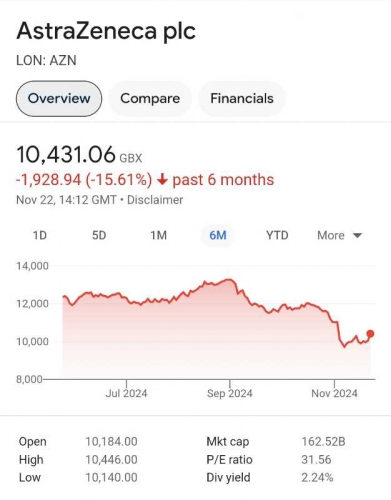Click the P/E ratio label
This screenshot has height=500, width=391.
click(x=229, y=460)
